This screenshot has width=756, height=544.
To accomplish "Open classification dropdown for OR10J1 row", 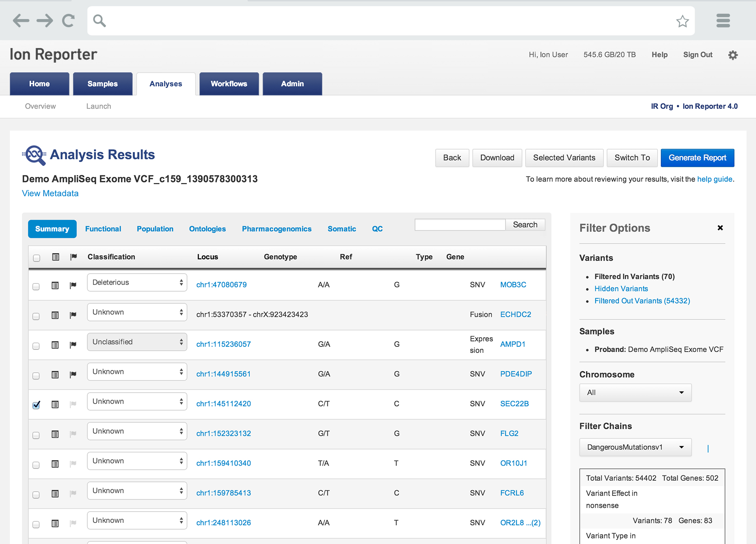I will [x=137, y=461].
